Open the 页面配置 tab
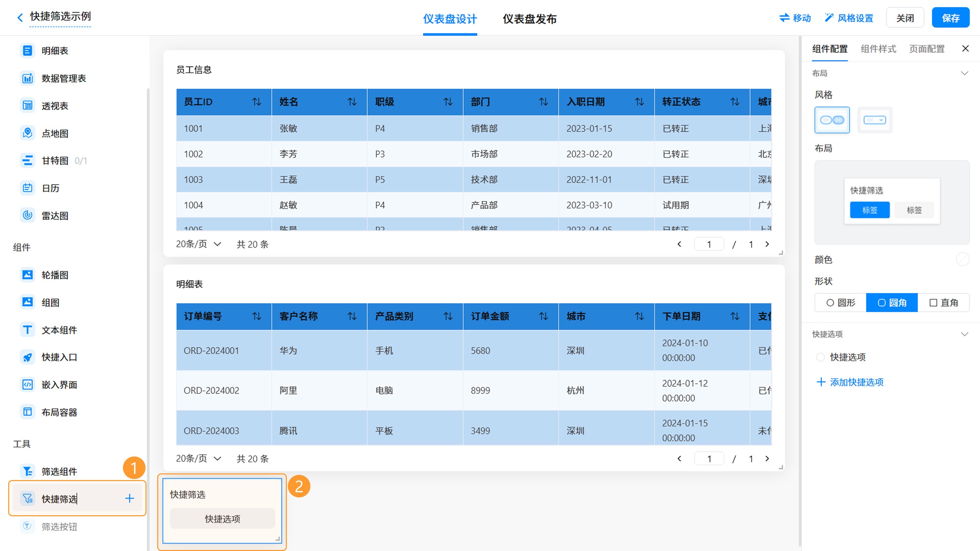 [x=927, y=49]
